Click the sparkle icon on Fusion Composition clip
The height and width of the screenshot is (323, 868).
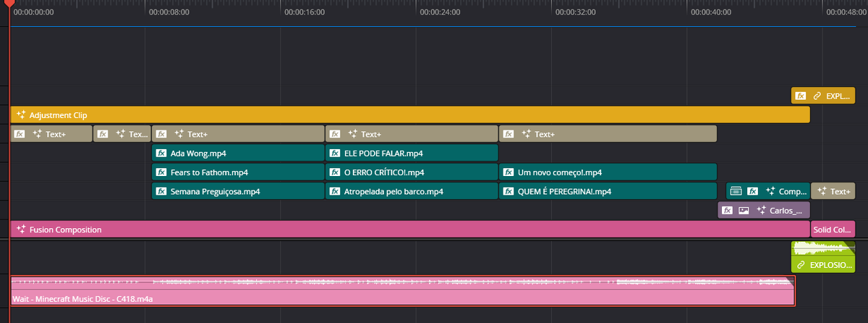coord(22,230)
